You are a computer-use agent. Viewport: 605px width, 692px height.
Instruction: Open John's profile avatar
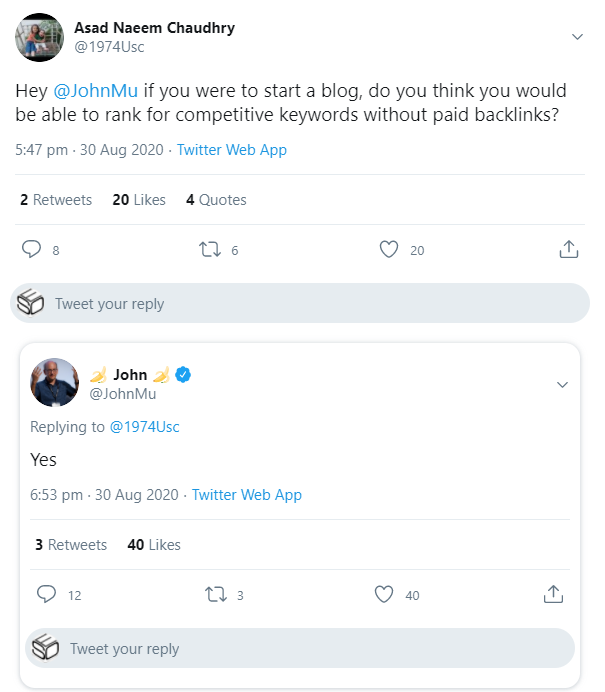55,383
